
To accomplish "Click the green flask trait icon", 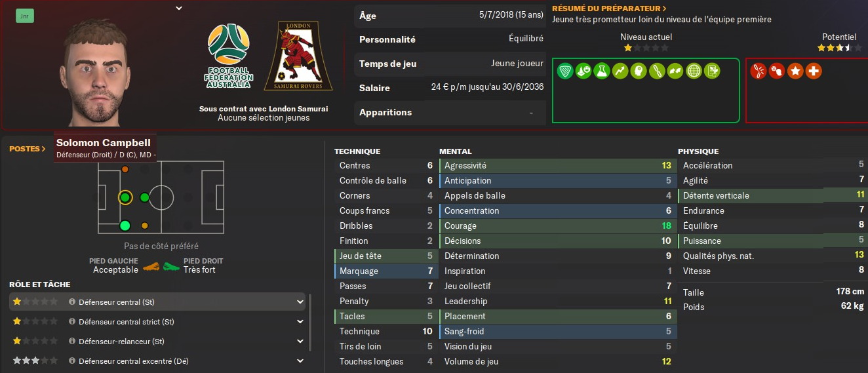I will tap(601, 71).
